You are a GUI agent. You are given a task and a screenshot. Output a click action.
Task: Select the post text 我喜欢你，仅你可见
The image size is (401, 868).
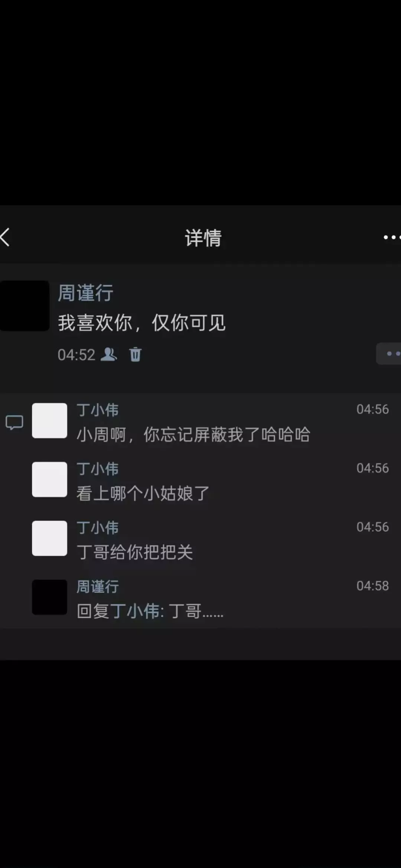pos(142,323)
